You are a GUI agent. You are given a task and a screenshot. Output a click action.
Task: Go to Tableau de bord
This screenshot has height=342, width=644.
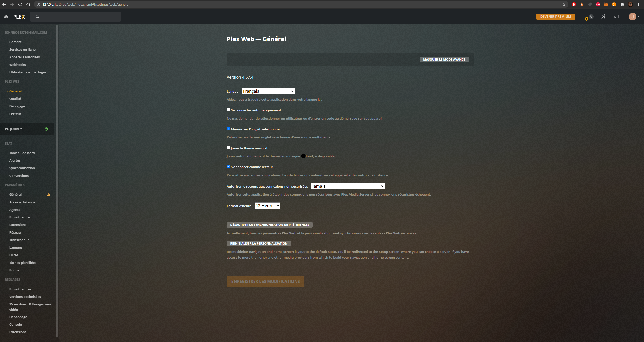point(22,153)
